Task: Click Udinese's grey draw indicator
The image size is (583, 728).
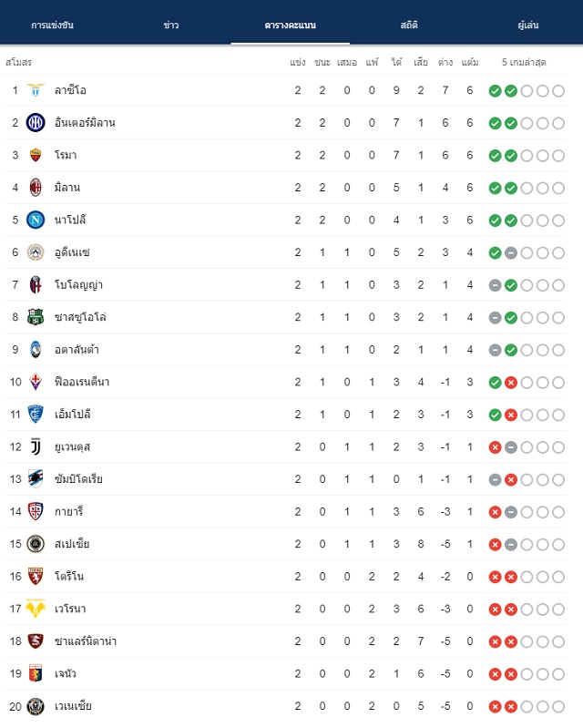Action: [511, 253]
